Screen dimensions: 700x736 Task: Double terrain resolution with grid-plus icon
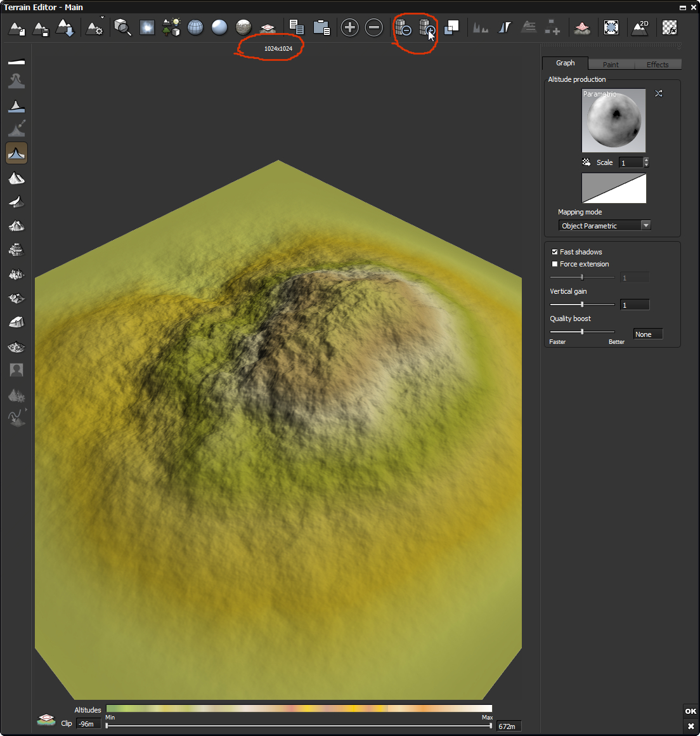[427, 28]
